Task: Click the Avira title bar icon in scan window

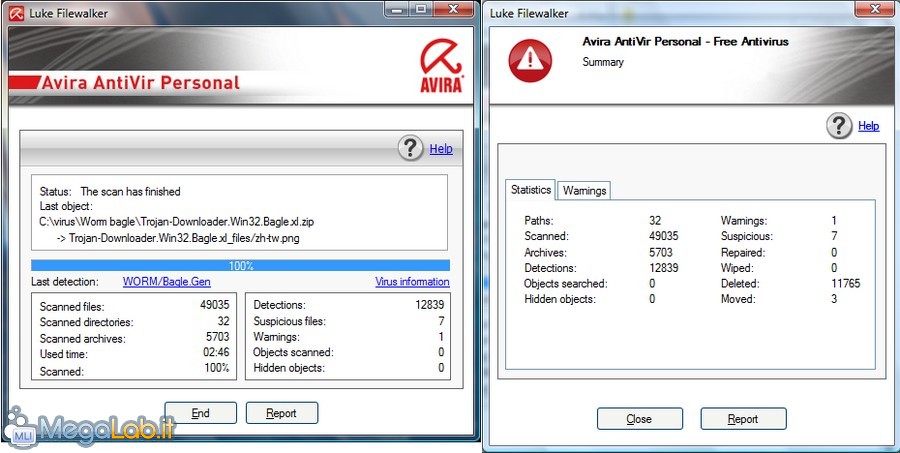Action: click(x=16, y=13)
